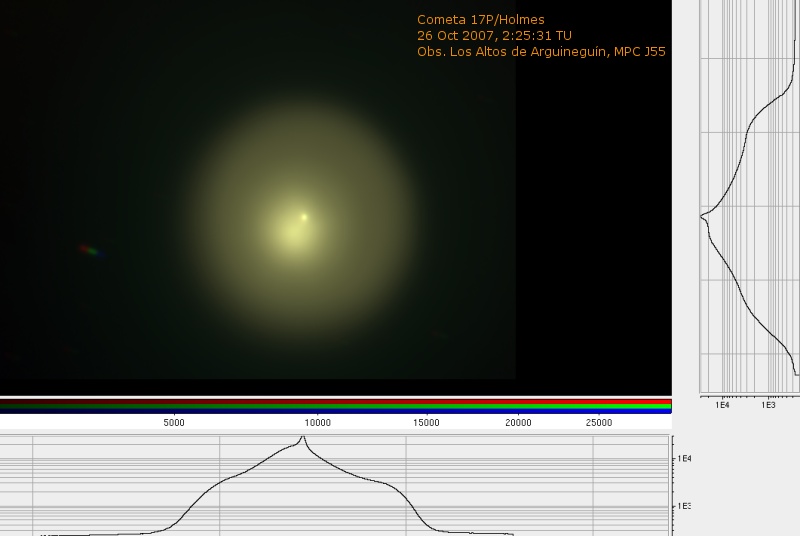
Task: Click the 5000 scale label
Action: point(174,423)
